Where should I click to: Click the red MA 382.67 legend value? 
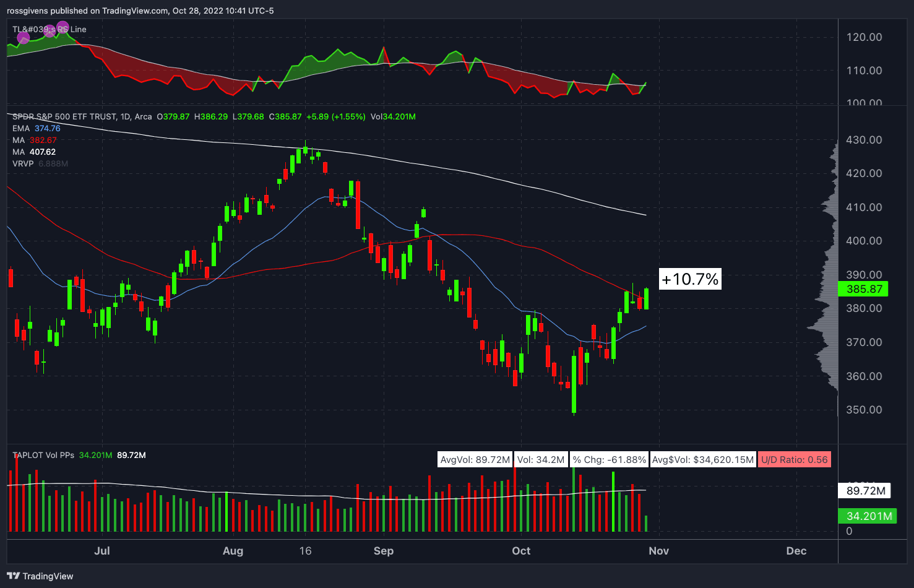click(43, 140)
